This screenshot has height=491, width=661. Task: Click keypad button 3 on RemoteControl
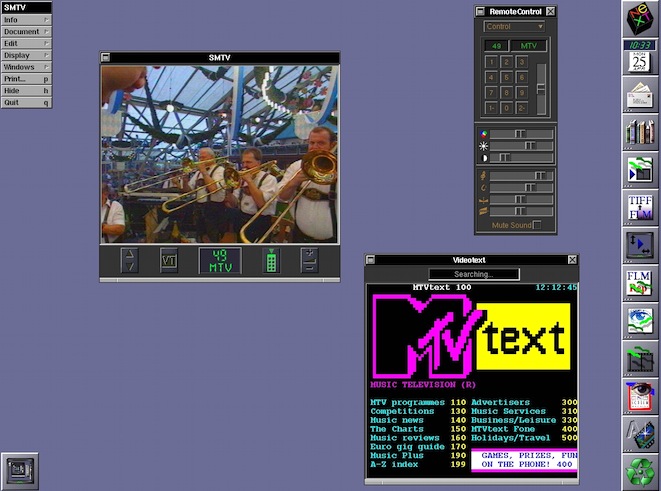pos(521,62)
